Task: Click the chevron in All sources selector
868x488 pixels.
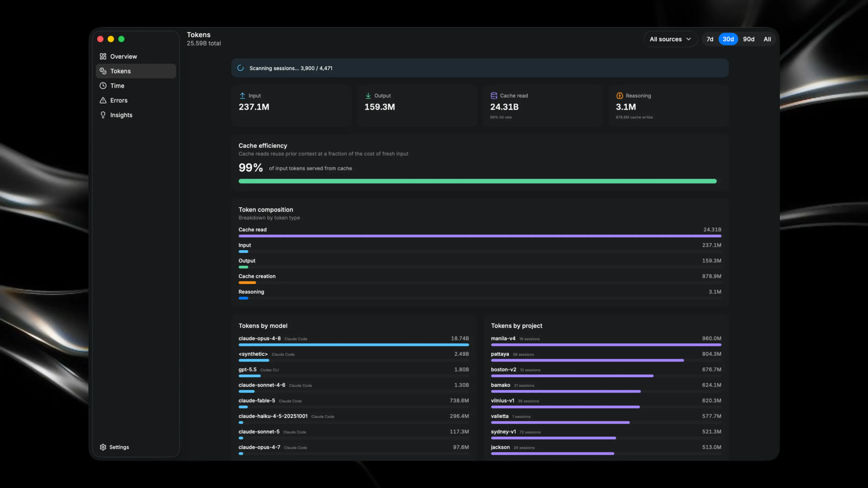Action: [x=688, y=39]
